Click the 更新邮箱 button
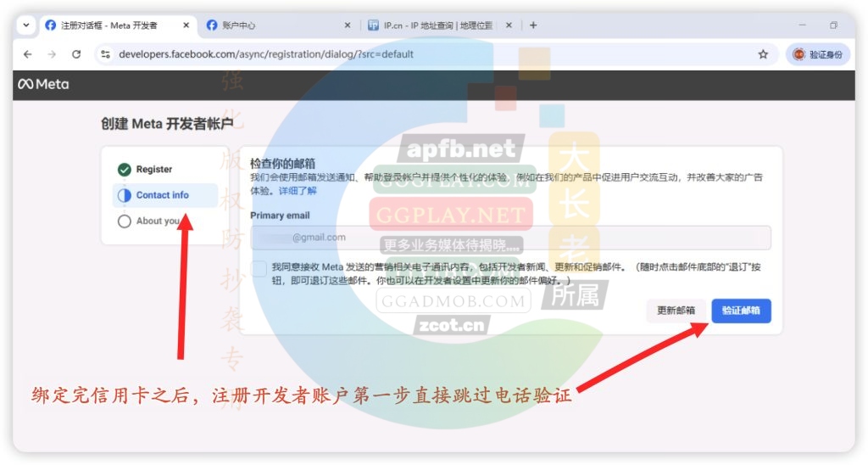 tap(676, 311)
